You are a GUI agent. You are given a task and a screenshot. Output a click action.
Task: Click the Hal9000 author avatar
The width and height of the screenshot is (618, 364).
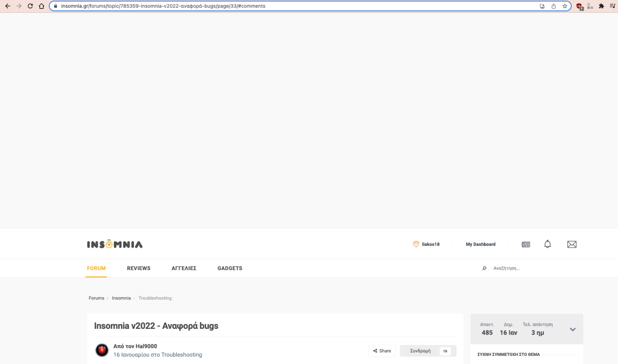[x=102, y=350]
